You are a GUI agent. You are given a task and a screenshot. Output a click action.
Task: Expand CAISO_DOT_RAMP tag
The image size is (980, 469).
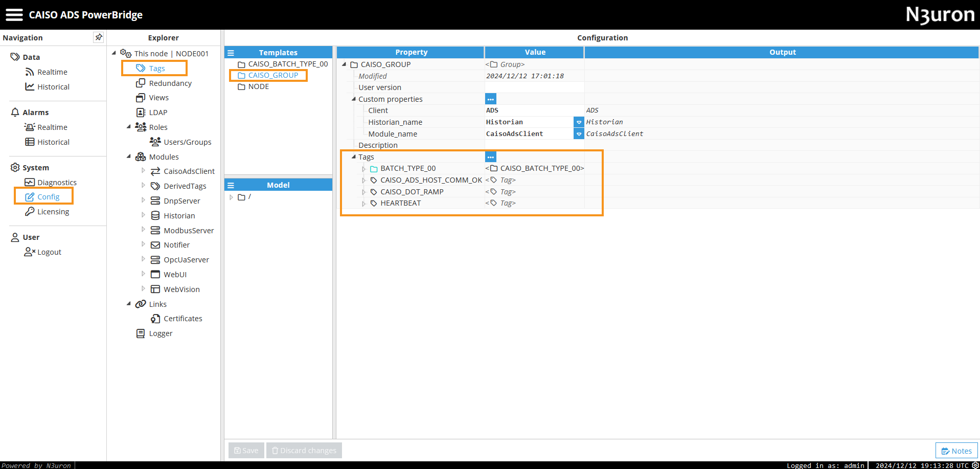[363, 192]
